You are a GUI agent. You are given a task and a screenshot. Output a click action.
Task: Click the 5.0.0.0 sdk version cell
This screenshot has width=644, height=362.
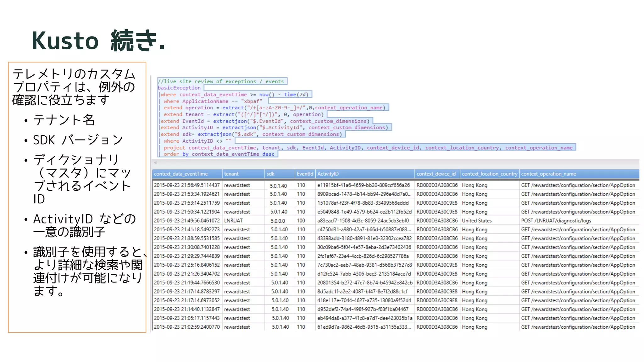278,221
